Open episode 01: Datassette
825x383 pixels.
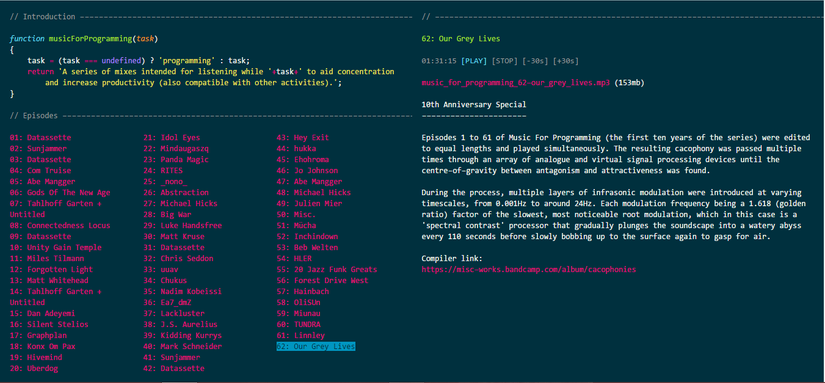[41, 138]
